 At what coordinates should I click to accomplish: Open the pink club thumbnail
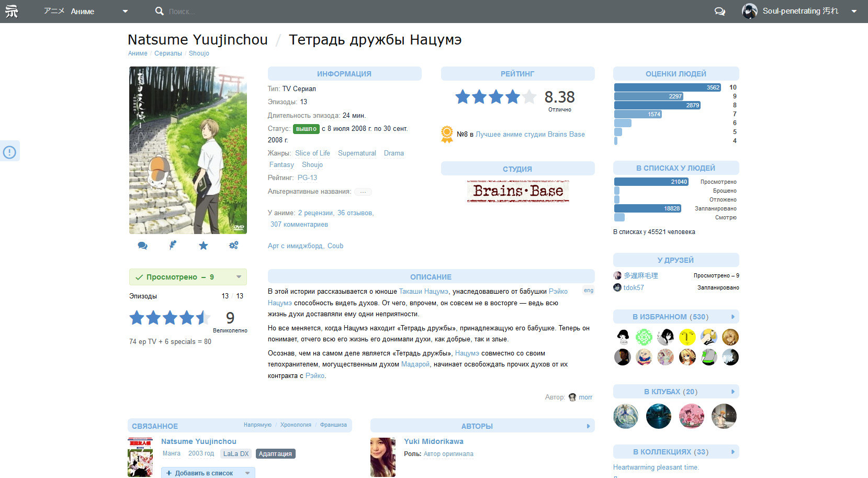[692, 416]
